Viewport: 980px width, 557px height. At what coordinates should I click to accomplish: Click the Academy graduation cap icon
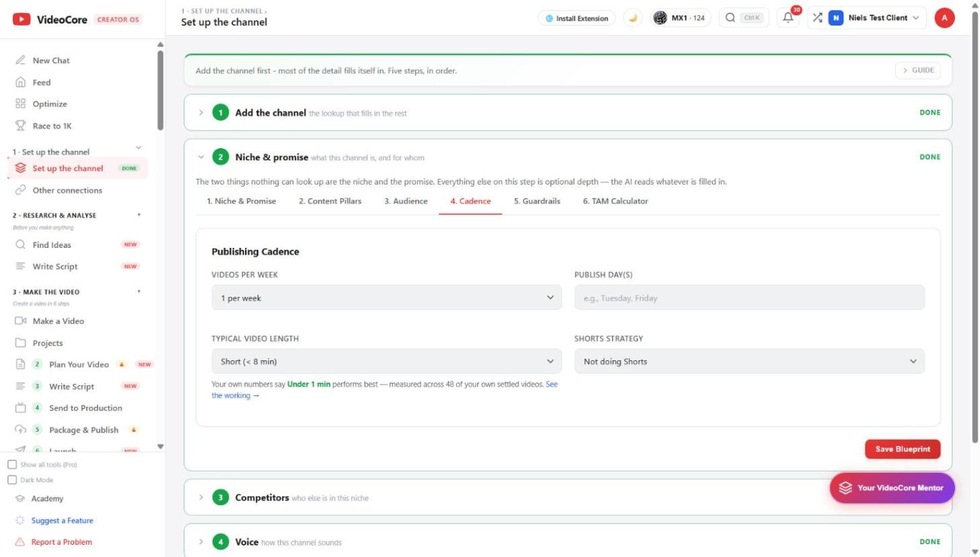tap(20, 499)
